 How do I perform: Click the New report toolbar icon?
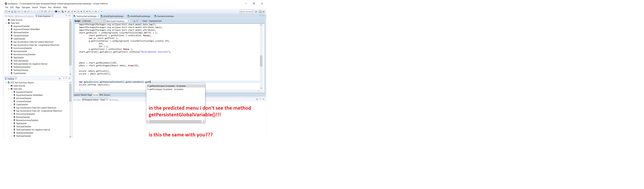click(7, 11)
